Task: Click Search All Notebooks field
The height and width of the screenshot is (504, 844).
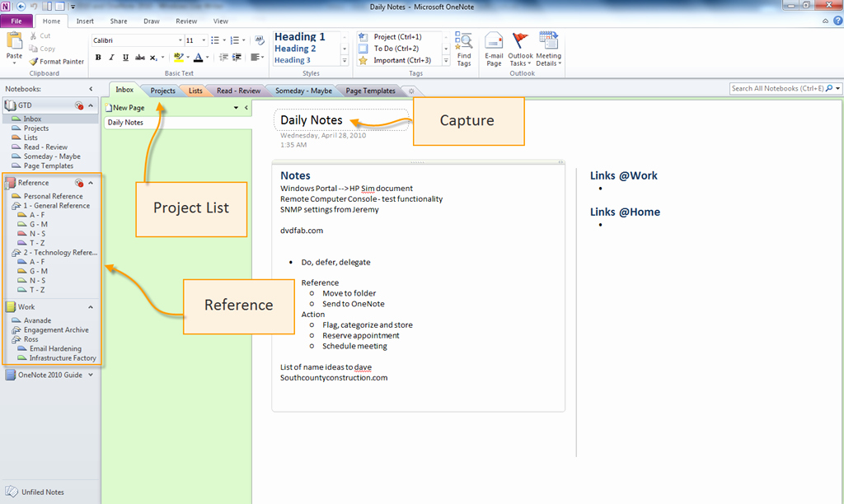Action: point(777,88)
